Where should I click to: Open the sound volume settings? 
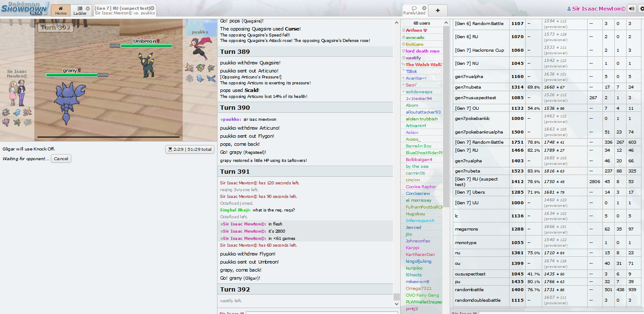[x=632, y=8]
